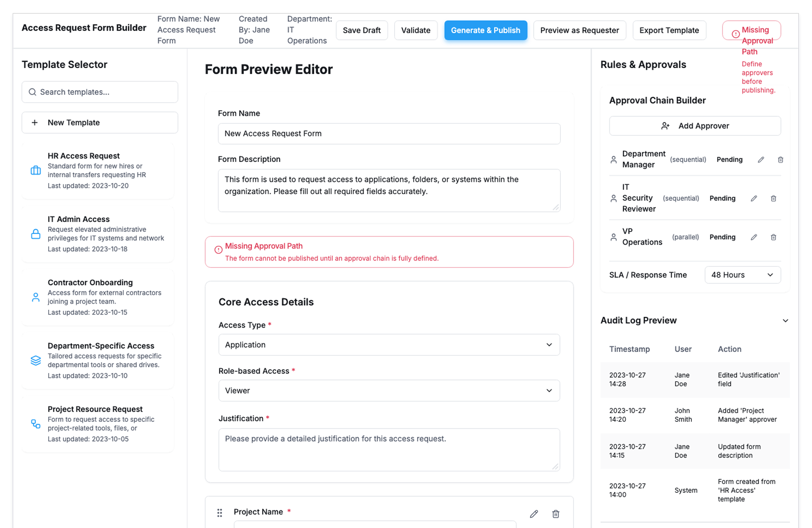Delete the VP Operations approver

coord(773,237)
